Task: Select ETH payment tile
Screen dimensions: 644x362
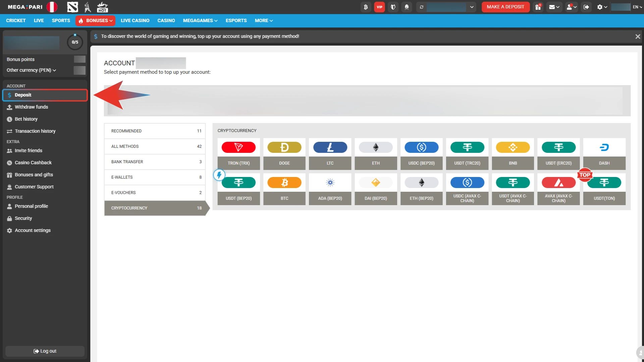Action: [376, 154]
